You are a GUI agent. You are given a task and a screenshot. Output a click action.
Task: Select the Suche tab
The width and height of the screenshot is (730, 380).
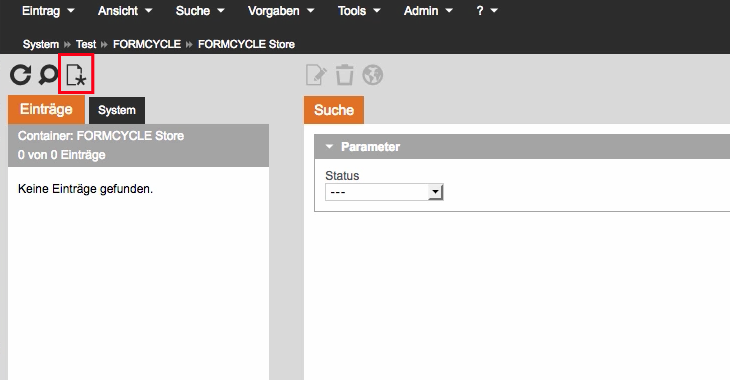[x=334, y=110]
